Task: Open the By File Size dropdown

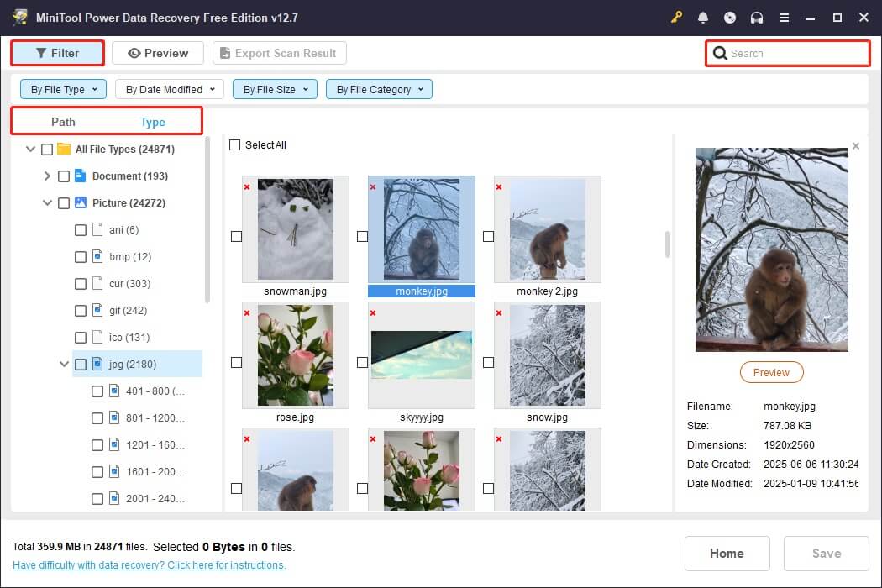Action: [x=274, y=88]
